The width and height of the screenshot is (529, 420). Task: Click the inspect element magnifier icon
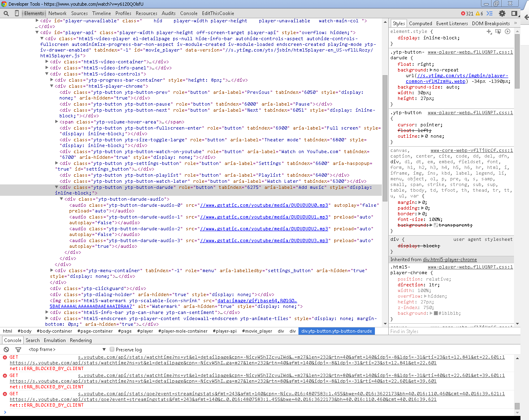[x=6, y=13]
